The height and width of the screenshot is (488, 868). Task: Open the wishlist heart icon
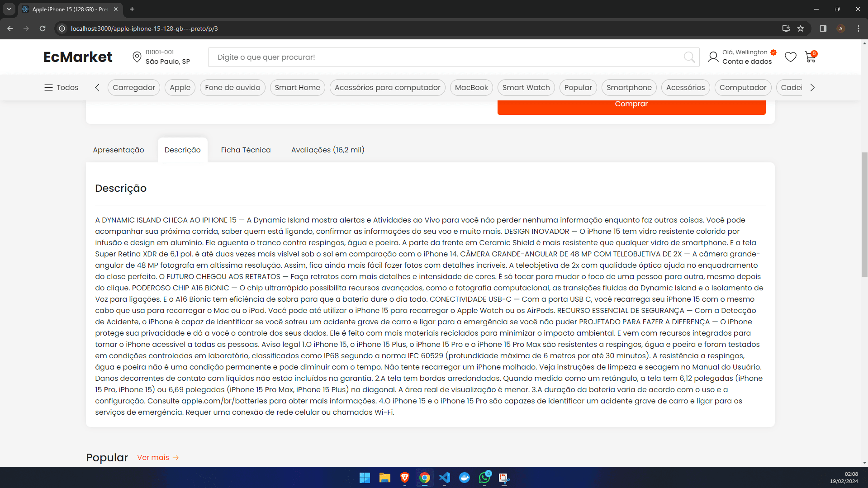(x=790, y=57)
